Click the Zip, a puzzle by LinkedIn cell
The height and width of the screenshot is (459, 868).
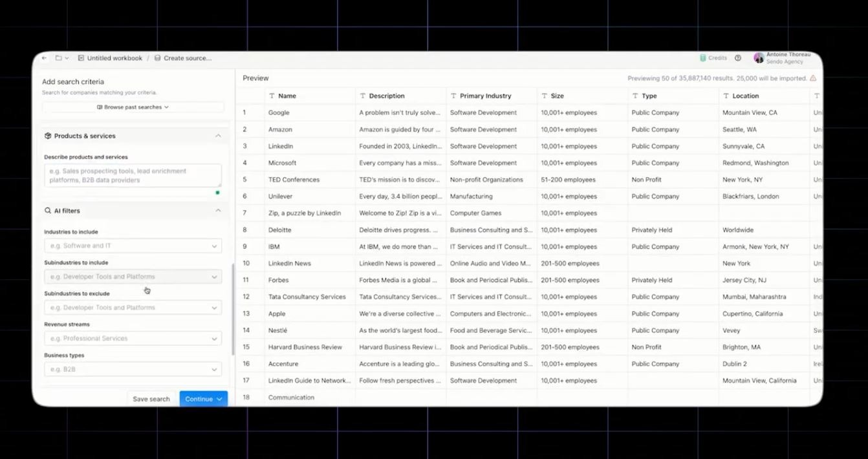pyautogui.click(x=310, y=213)
